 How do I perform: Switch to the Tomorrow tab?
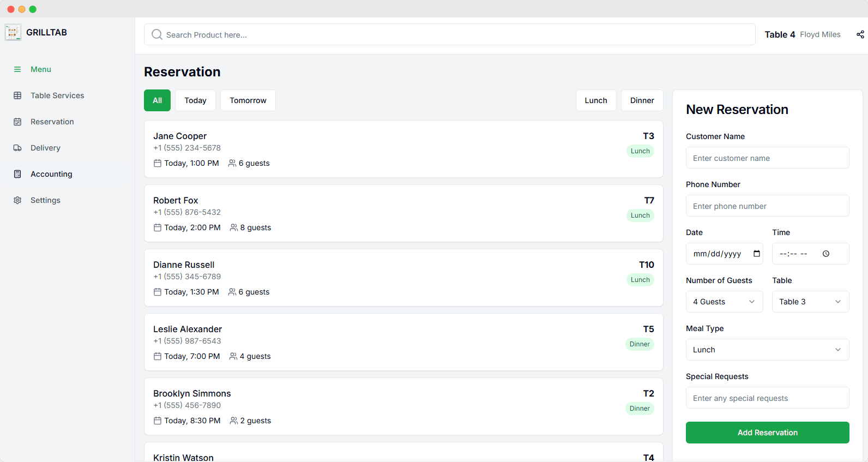tap(248, 100)
